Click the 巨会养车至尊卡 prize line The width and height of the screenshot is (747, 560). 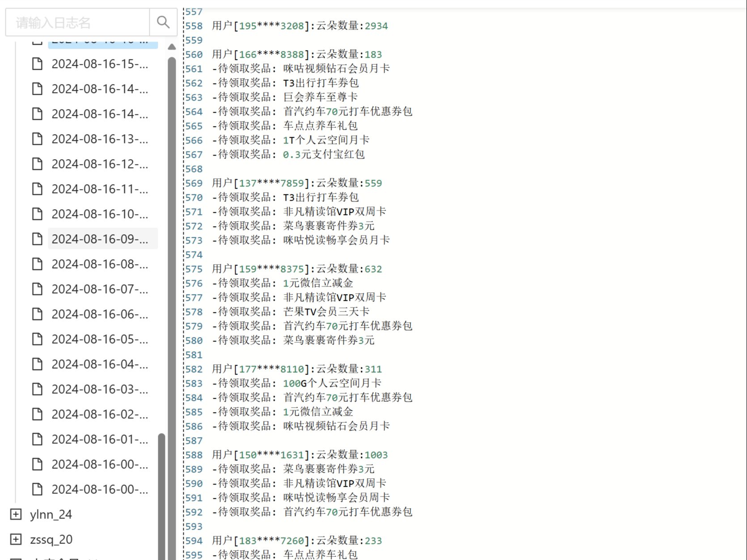pos(285,97)
